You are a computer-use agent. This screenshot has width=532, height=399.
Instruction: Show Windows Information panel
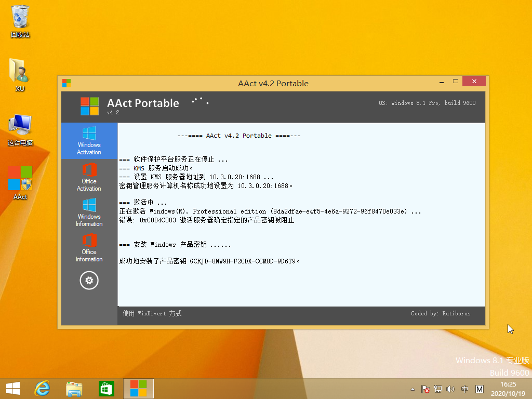tap(89, 212)
